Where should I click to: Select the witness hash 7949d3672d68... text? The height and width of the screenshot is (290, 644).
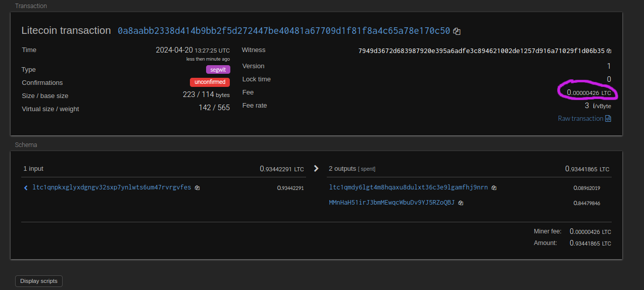[481, 51]
